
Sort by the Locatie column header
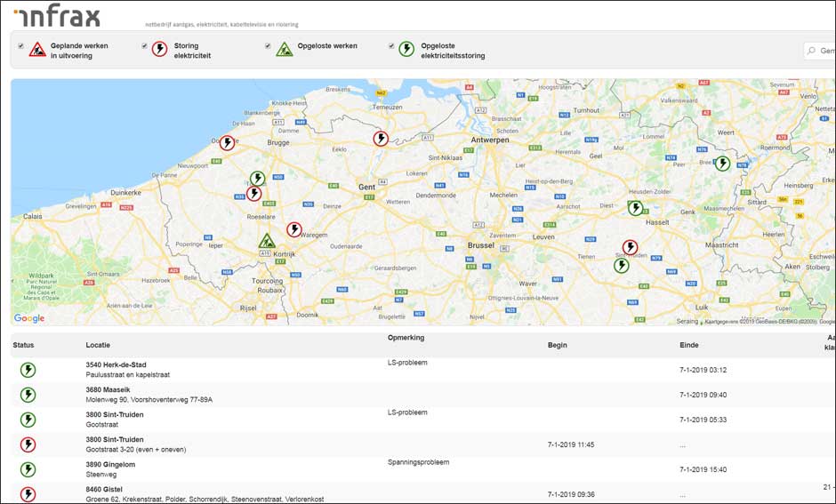pyautogui.click(x=98, y=345)
